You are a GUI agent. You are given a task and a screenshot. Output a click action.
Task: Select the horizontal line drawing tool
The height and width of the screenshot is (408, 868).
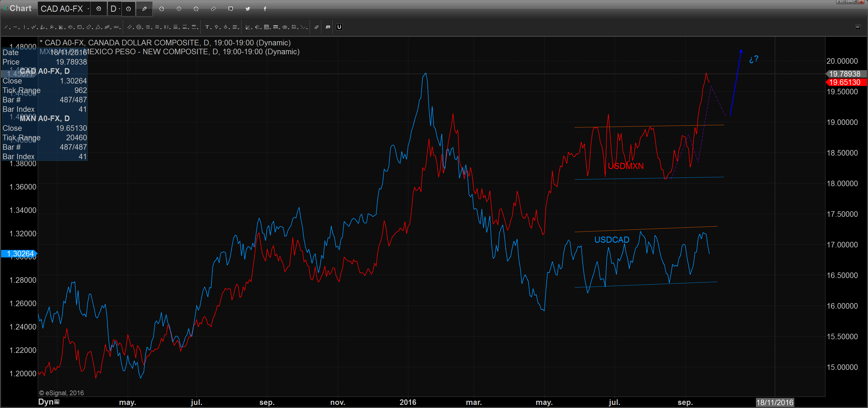tap(15, 27)
